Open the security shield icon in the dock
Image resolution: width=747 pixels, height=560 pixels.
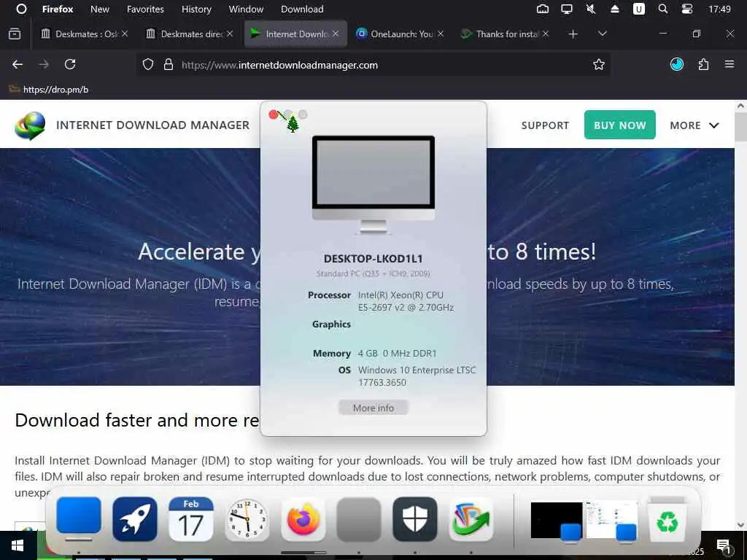[x=415, y=519]
